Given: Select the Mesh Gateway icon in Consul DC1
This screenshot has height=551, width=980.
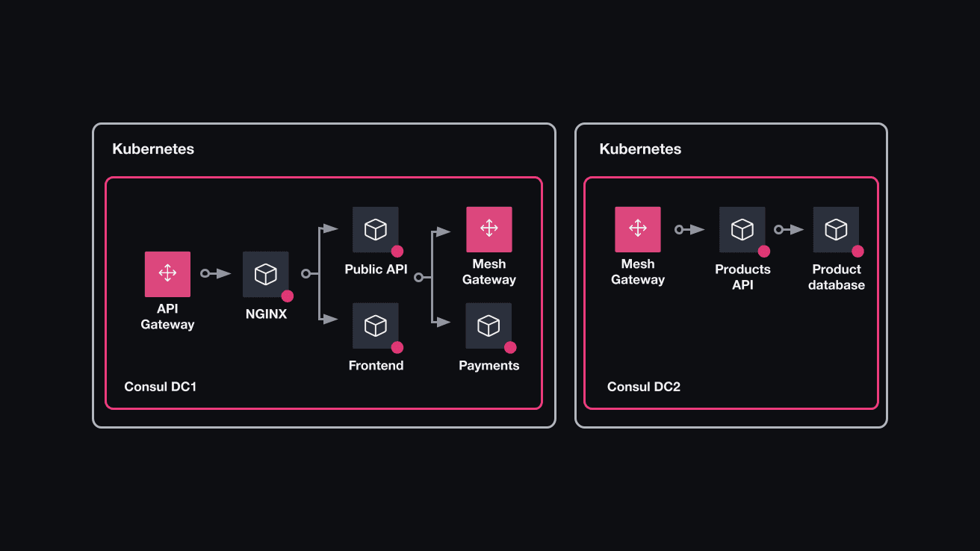Looking at the screenshot, I should (489, 229).
